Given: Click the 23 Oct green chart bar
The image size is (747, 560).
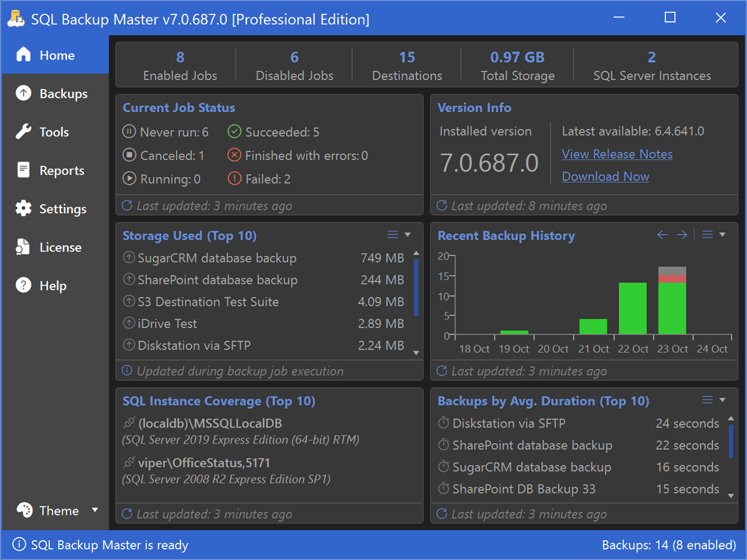Looking at the screenshot, I should pyautogui.click(x=672, y=309).
